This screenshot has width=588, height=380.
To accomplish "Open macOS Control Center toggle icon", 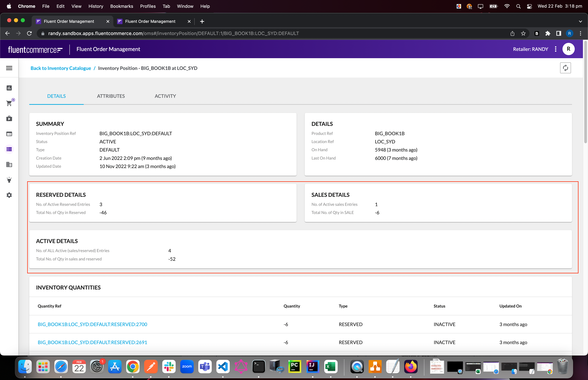I will (529, 6).
